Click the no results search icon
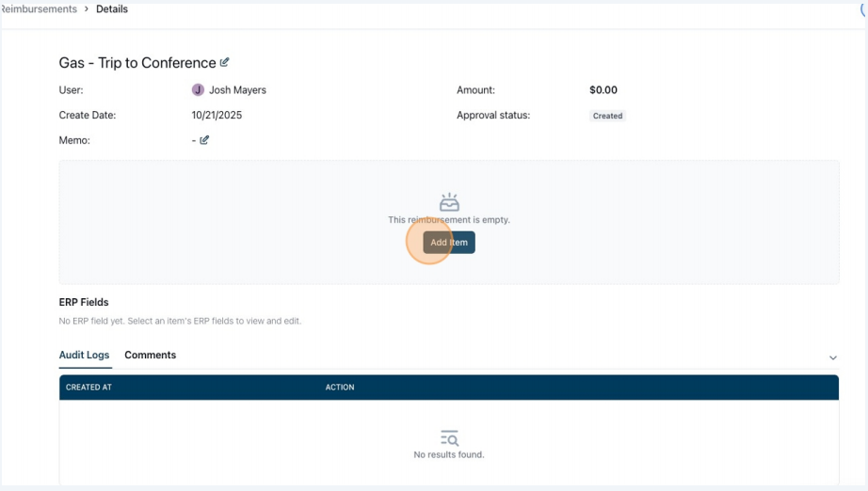The image size is (868, 491). pyautogui.click(x=449, y=438)
